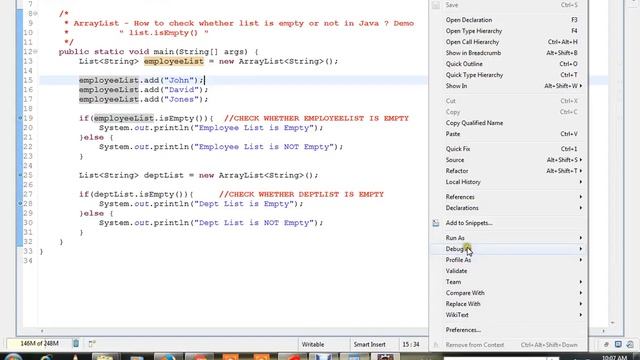Viewport: 640px width, 360px height.
Task: Choose Validate from context menu
Action: (508, 271)
